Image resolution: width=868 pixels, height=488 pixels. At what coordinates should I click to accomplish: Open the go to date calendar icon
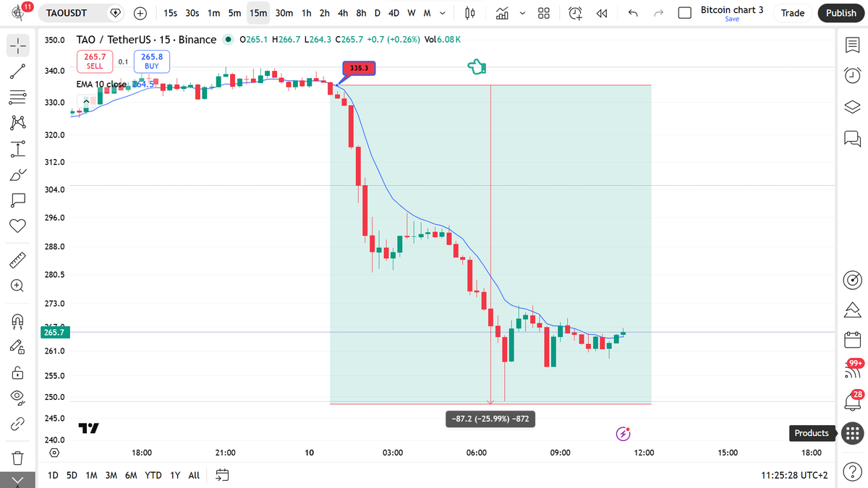tap(222, 475)
